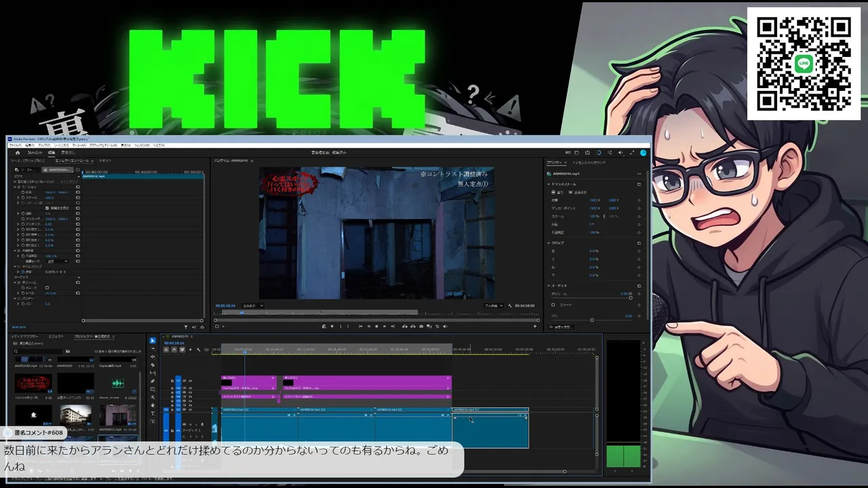This screenshot has height=488, width=868.
Task: Open the ヘルプ menu
Action: point(159,145)
